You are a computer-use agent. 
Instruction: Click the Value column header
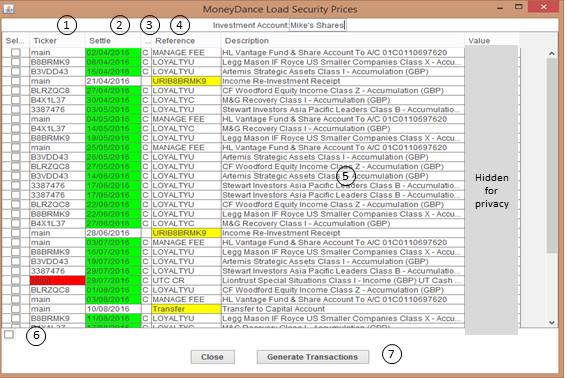[492, 41]
